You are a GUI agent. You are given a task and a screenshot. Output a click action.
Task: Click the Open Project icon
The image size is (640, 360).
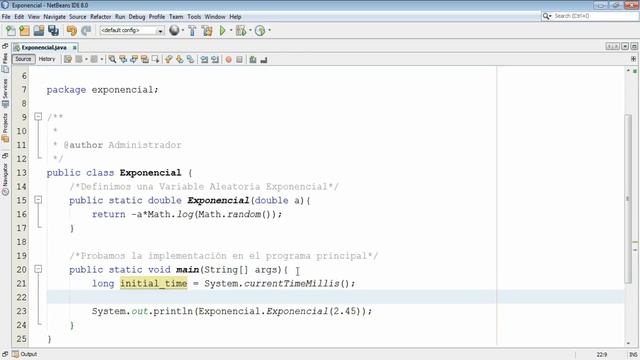[39, 31]
